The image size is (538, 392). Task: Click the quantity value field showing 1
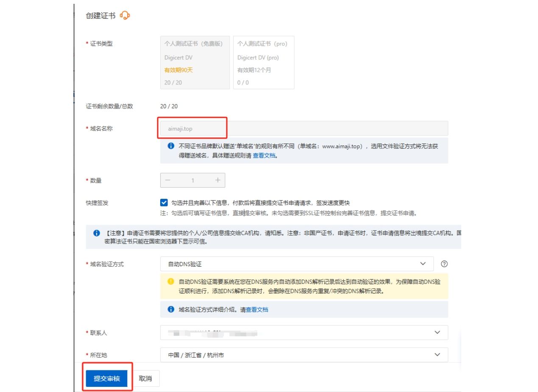tap(192, 181)
